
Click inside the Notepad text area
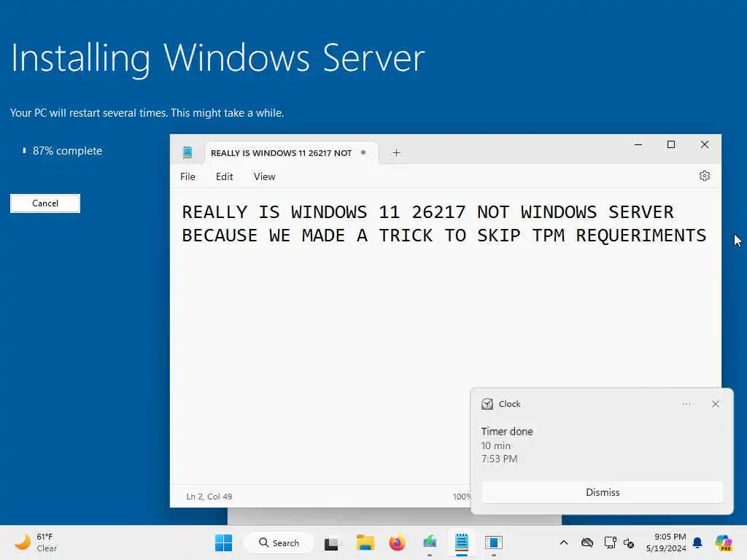[446, 337]
